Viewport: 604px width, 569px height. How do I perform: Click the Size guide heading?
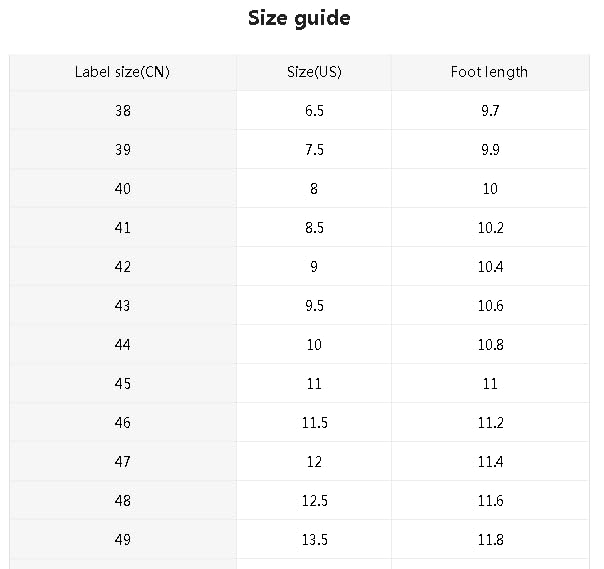[299, 19]
